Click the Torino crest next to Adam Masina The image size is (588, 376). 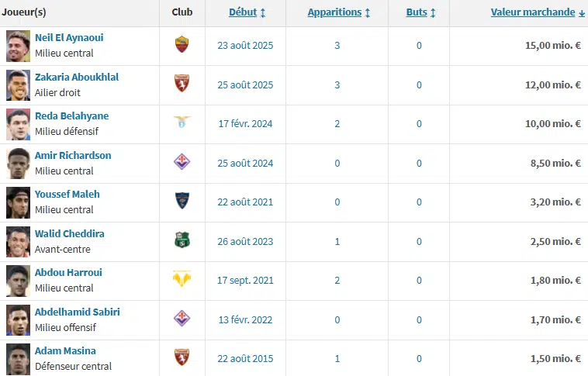(x=182, y=358)
